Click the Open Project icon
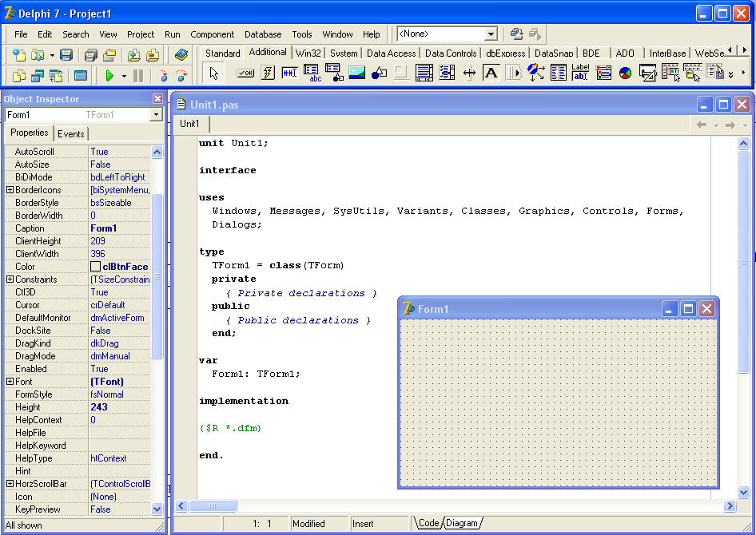The height and width of the screenshot is (535, 756). point(109,55)
